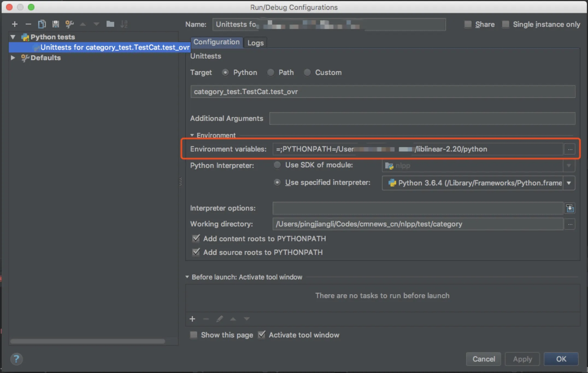Collapse the Before launch section

tap(187, 277)
